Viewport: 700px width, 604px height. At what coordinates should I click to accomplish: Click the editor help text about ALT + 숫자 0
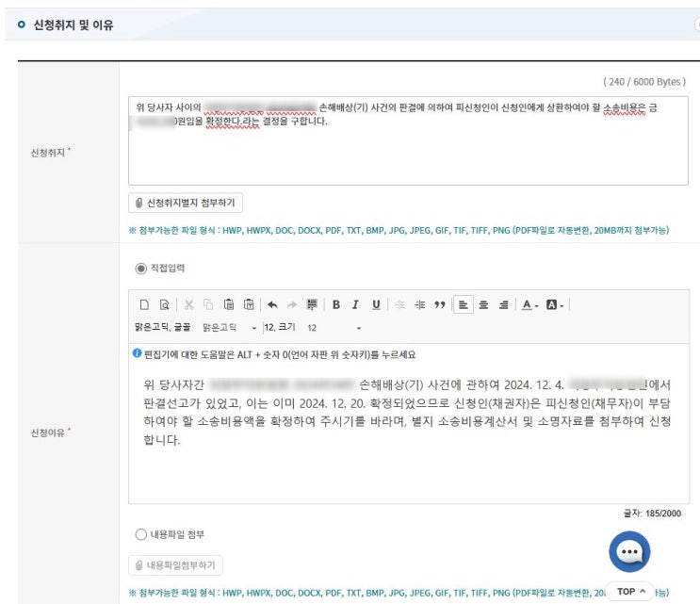click(280, 355)
